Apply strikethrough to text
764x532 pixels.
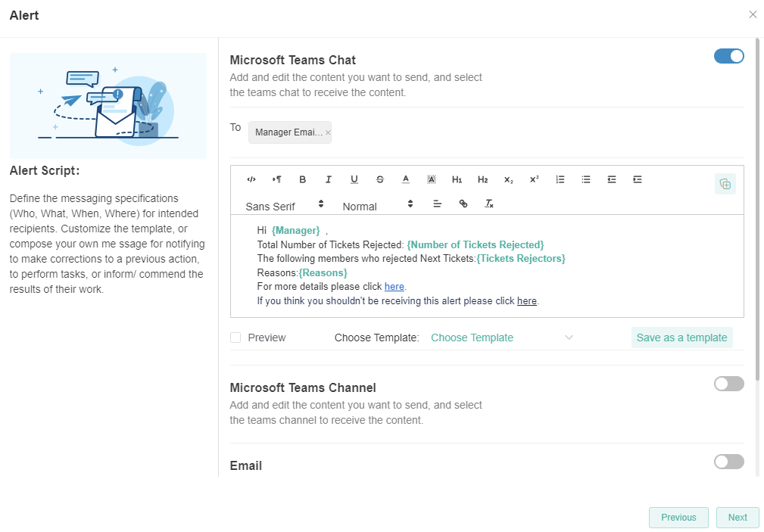tap(380, 179)
